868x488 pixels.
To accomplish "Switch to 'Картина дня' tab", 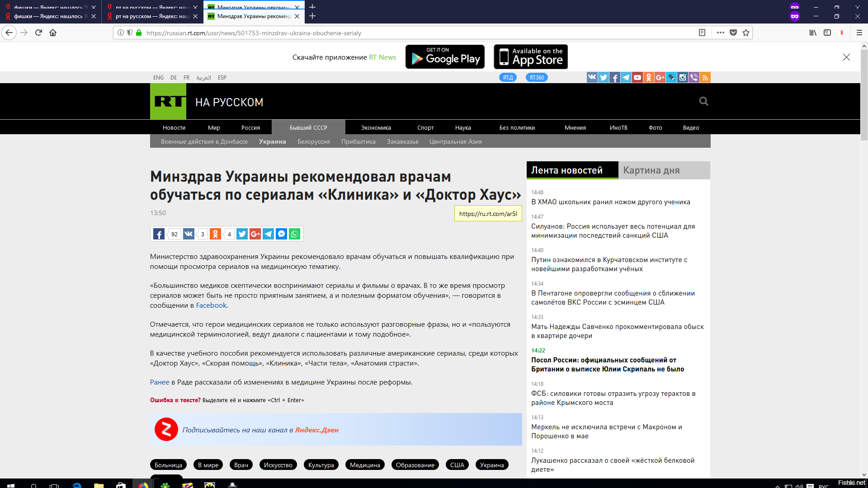I will tap(664, 170).
